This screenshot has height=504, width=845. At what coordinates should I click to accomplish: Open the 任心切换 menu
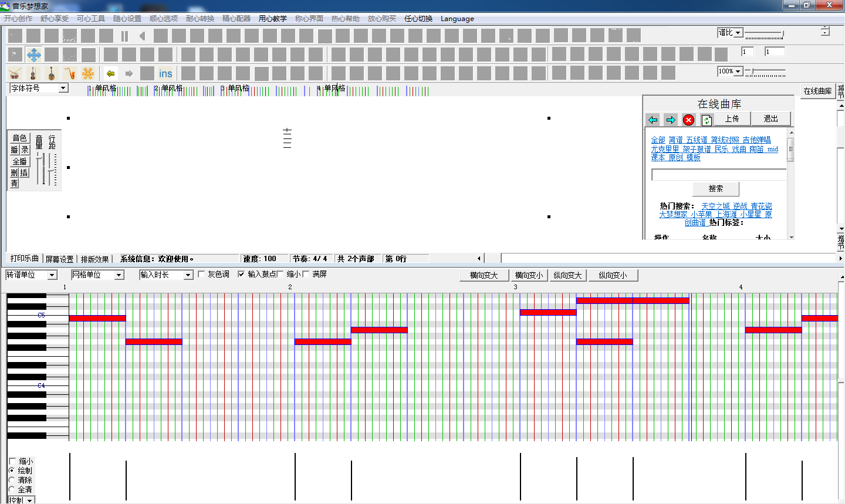[x=418, y=19]
